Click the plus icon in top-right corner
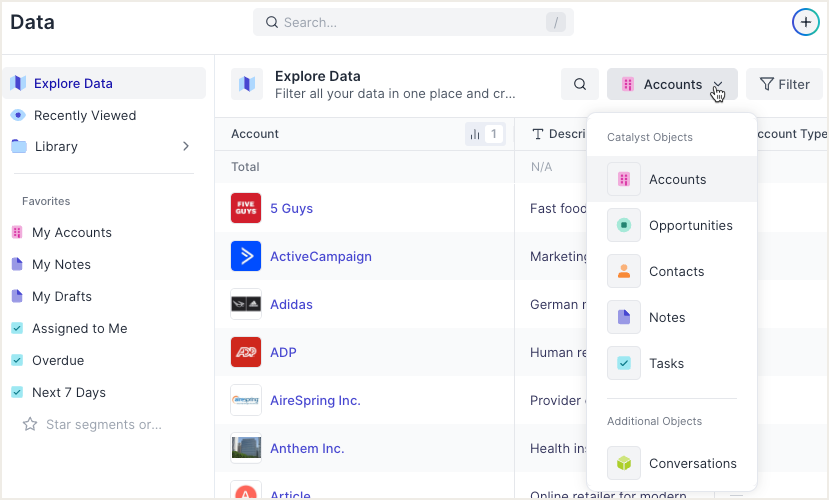Image resolution: width=829 pixels, height=500 pixels. pos(805,22)
